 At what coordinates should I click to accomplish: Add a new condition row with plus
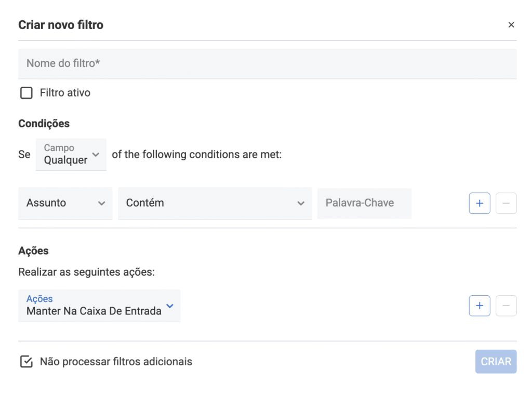click(480, 203)
